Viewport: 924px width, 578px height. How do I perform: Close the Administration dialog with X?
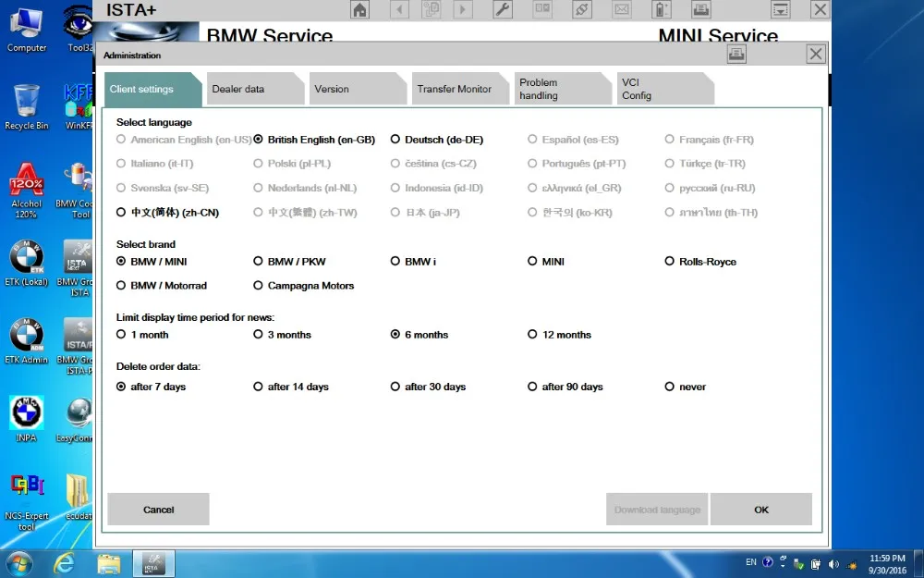[x=816, y=55]
